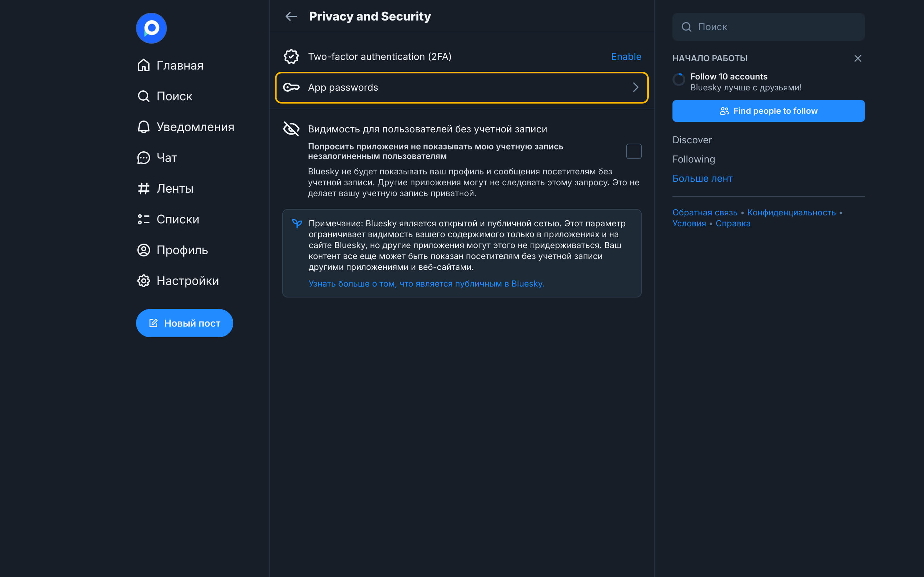
Task: Select the Discover feed link
Action: tap(692, 140)
